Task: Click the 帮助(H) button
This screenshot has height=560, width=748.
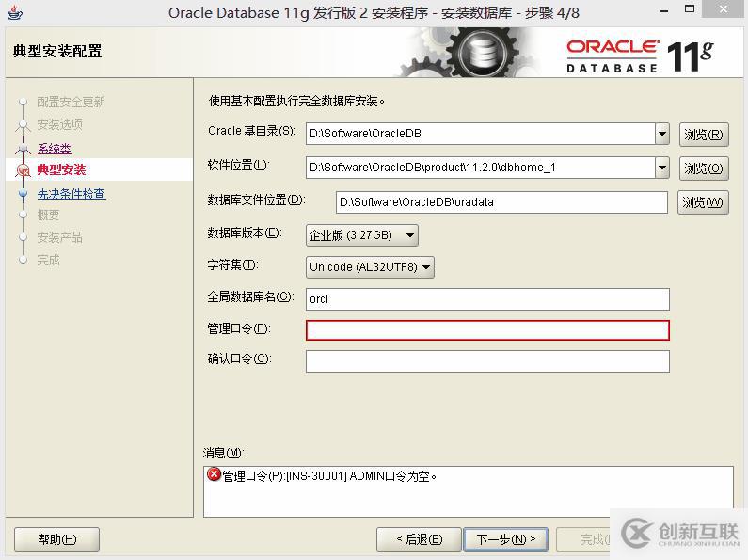Action: click(56, 539)
